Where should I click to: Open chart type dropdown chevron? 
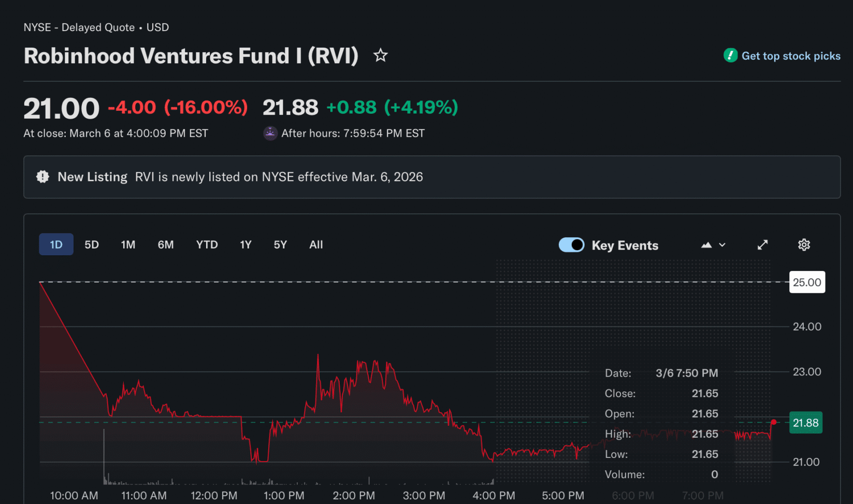(722, 245)
